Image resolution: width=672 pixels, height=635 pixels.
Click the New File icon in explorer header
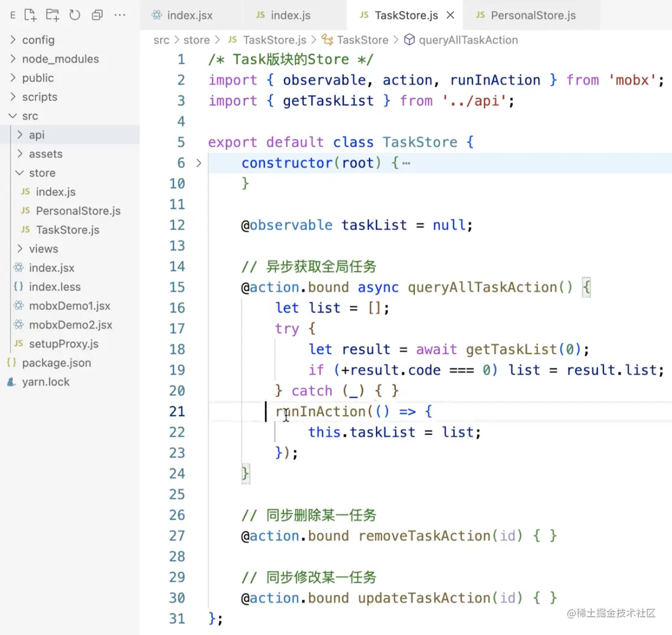click(x=30, y=15)
